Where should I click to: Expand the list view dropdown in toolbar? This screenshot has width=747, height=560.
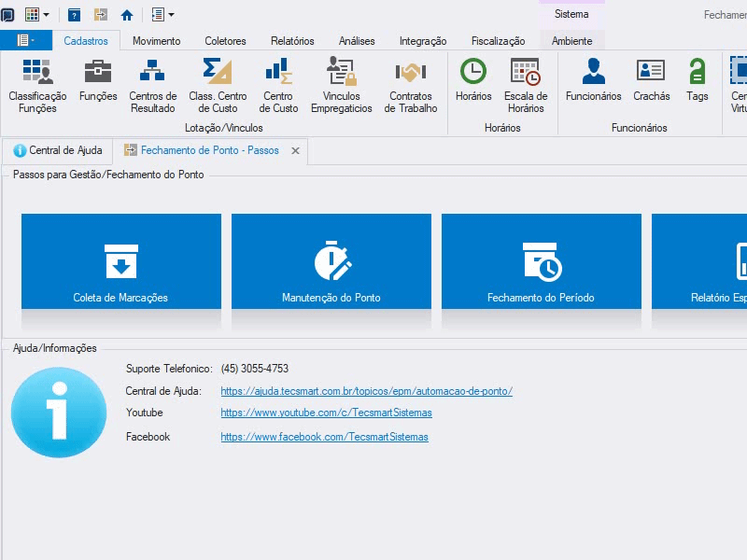(172, 15)
